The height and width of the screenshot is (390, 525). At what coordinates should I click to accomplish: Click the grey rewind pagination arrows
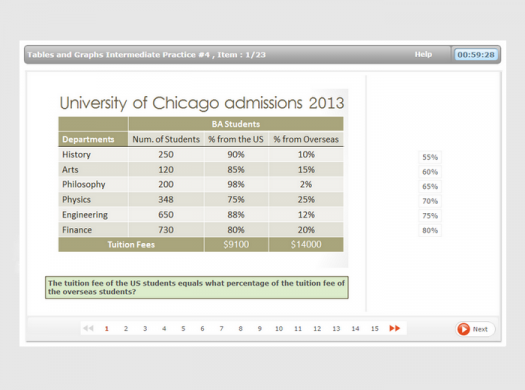click(88, 328)
